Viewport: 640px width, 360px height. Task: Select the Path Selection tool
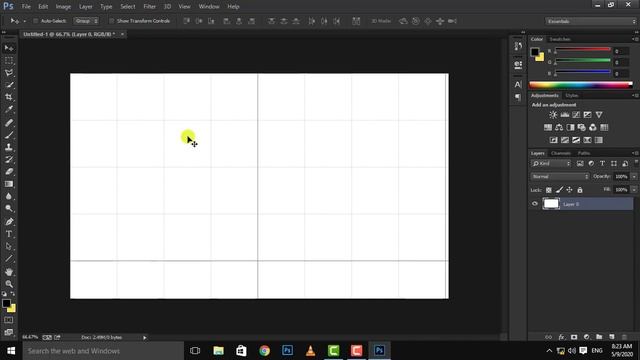pyautogui.click(x=9, y=246)
